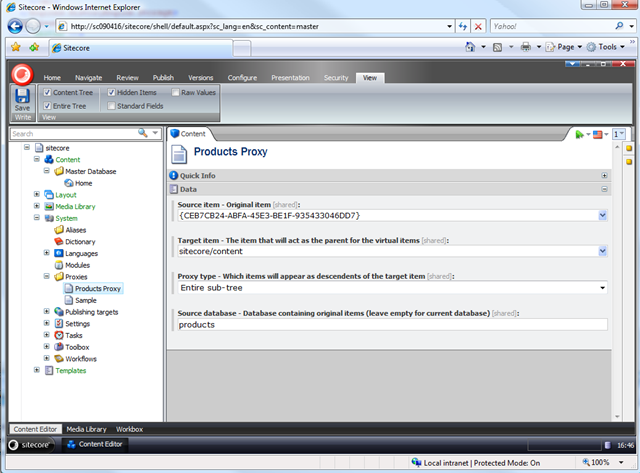Open the Home ribbon tab
This screenshot has width=640, height=473.
tap(52, 78)
